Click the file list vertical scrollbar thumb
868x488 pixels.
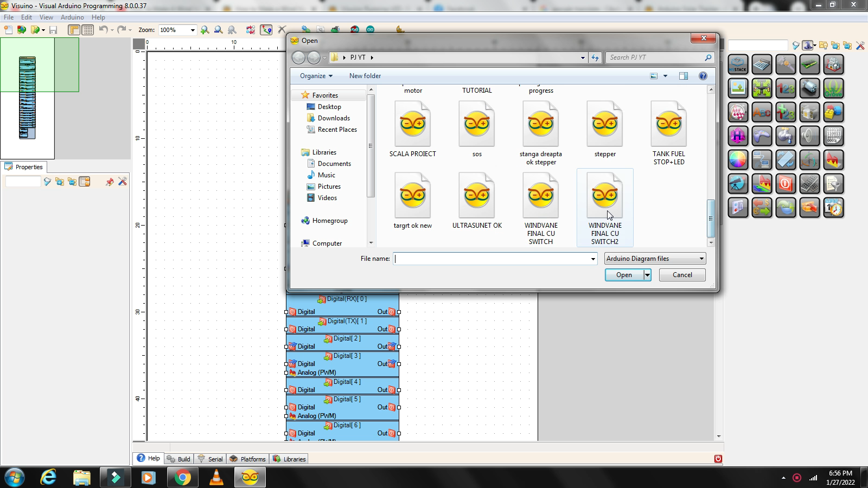[x=711, y=218]
